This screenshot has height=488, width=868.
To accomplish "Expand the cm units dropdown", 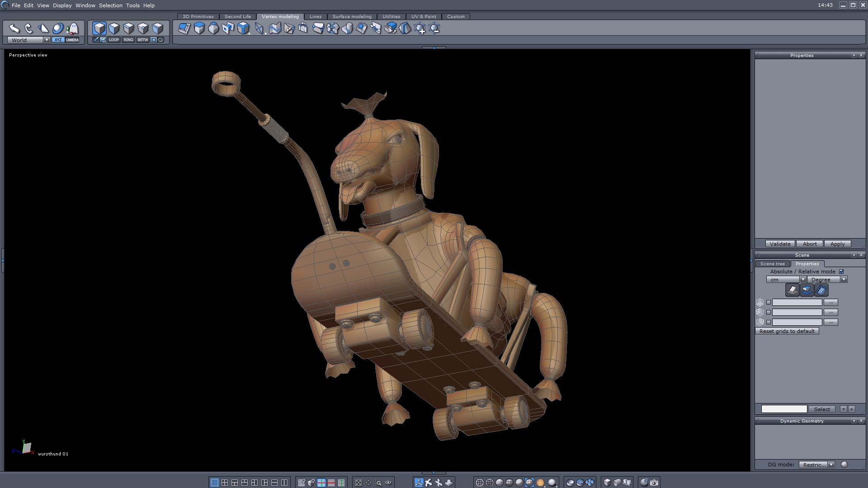I will [803, 280].
